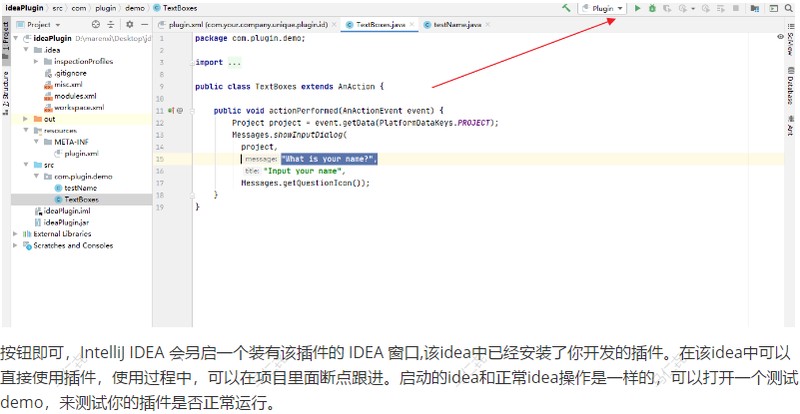Viewport: 800px width, 414px height.
Task: Collapse the .idea folder
Action: click(26, 50)
